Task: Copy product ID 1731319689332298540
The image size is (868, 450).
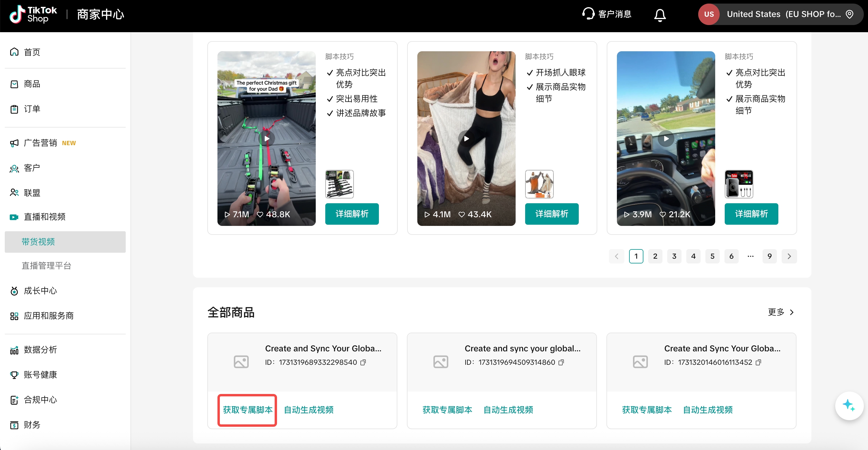Action: click(363, 362)
